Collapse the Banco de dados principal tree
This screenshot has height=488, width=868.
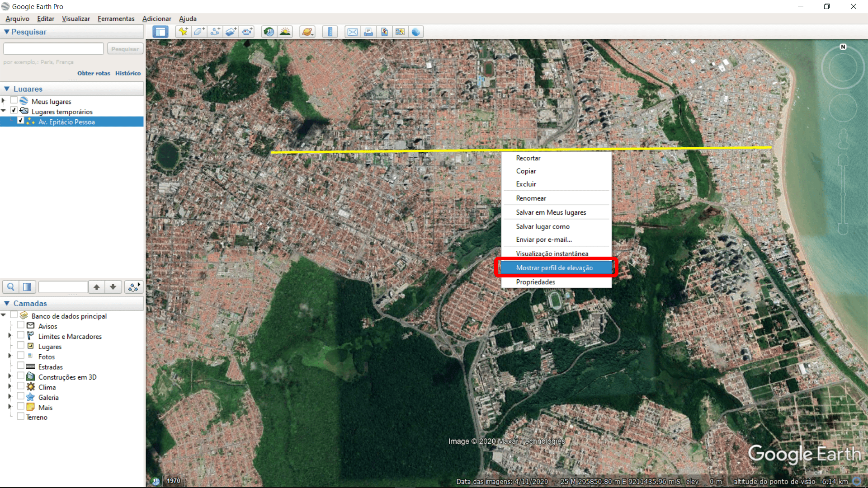(4, 315)
